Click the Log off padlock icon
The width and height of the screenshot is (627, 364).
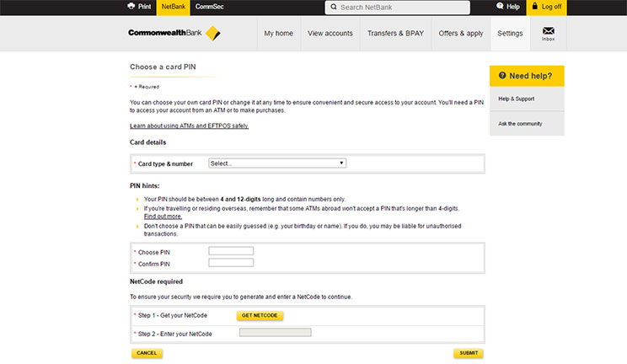coord(533,7)
